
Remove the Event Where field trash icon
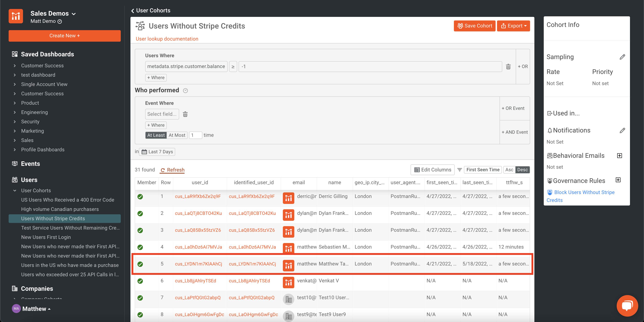pos(185,114)
